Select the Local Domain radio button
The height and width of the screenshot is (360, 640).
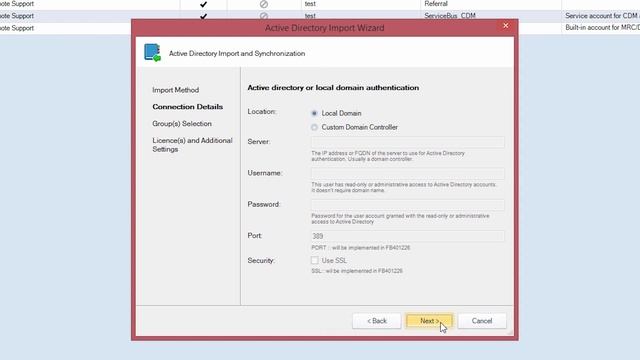[314, 113]
